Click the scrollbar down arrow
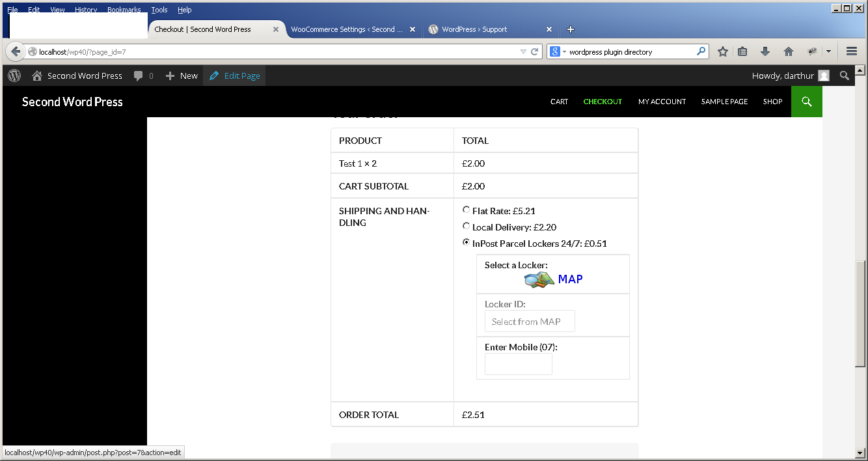Screen dimensions: 868x461 point(860,453)
